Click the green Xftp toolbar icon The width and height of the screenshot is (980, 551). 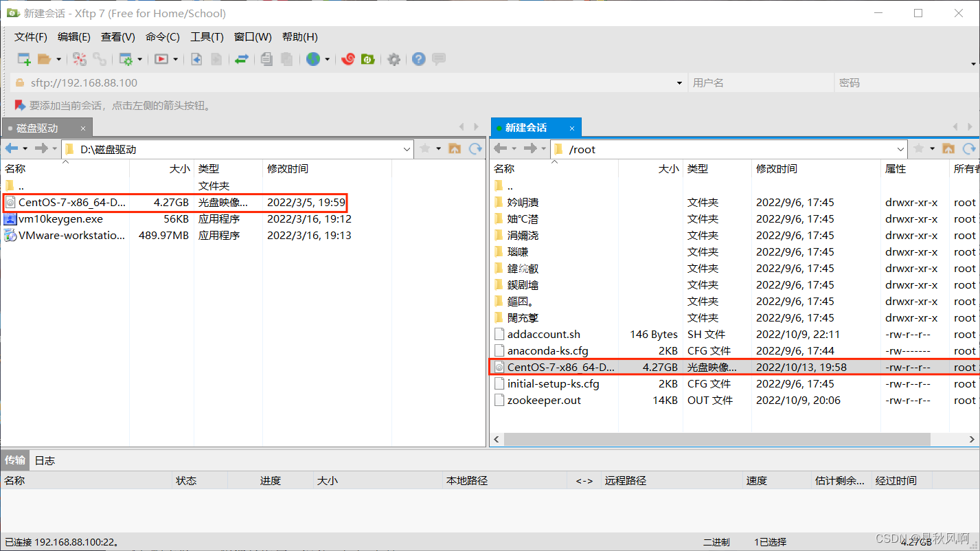click(368, 59)
